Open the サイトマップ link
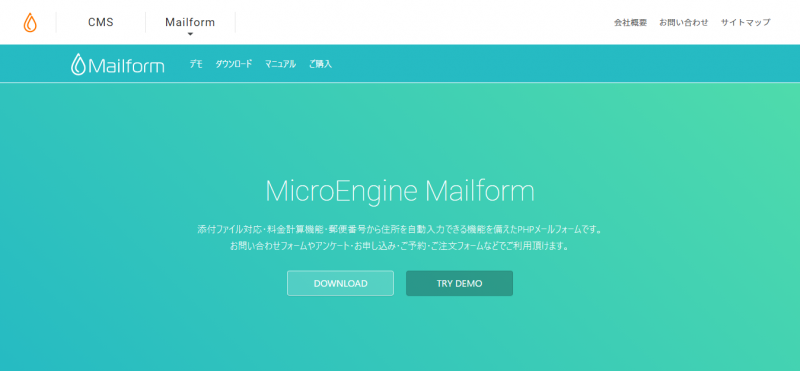The width and height of the screenshot is (800, 371). (x=745, y=22)
